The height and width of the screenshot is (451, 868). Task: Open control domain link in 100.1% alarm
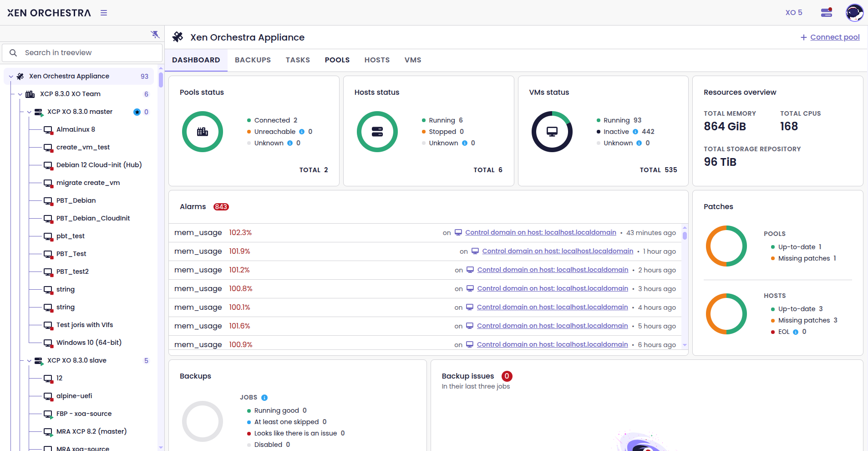(552, 307)
